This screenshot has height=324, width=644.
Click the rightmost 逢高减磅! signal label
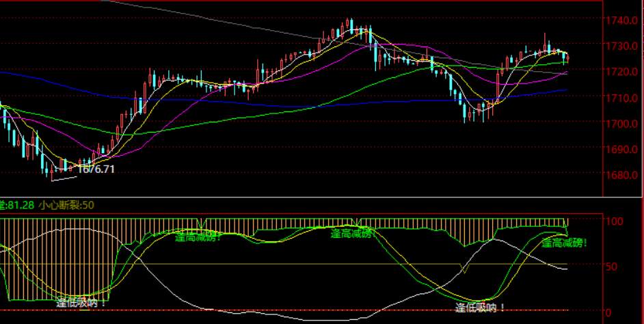[x=565, y=243]
